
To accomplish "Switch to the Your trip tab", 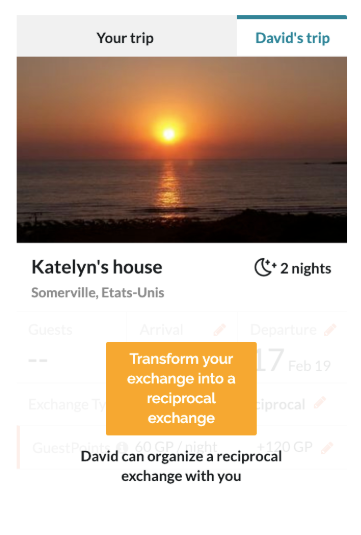I will pos(126,37).
